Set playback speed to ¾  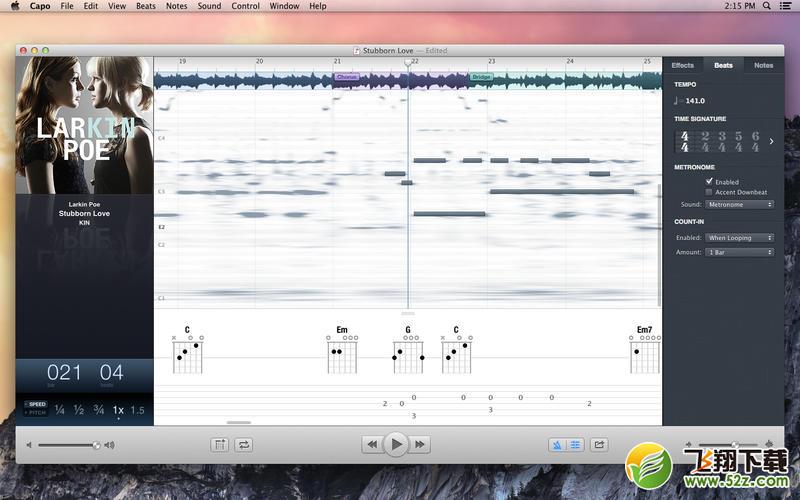[98, 410]
